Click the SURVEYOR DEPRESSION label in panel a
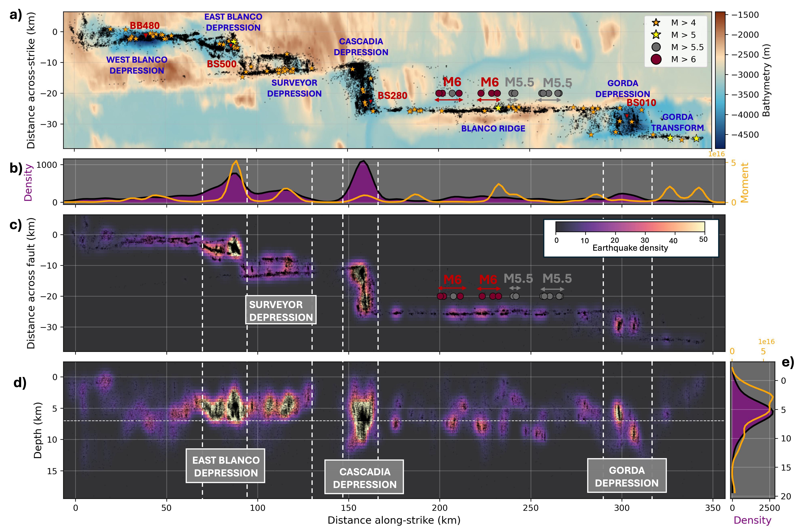This screenshot has height=532, width=804. (294, 88)
